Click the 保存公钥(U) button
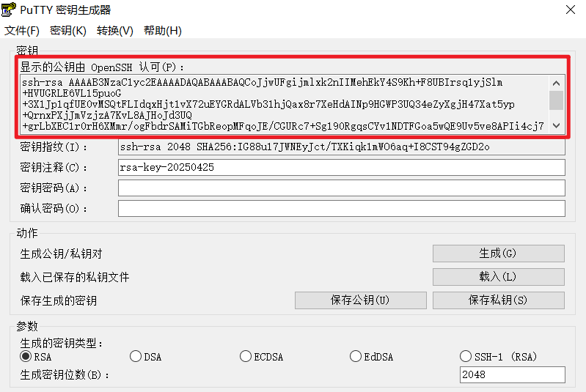The height and width of the screenshot is (392, 586). (361, 300)
